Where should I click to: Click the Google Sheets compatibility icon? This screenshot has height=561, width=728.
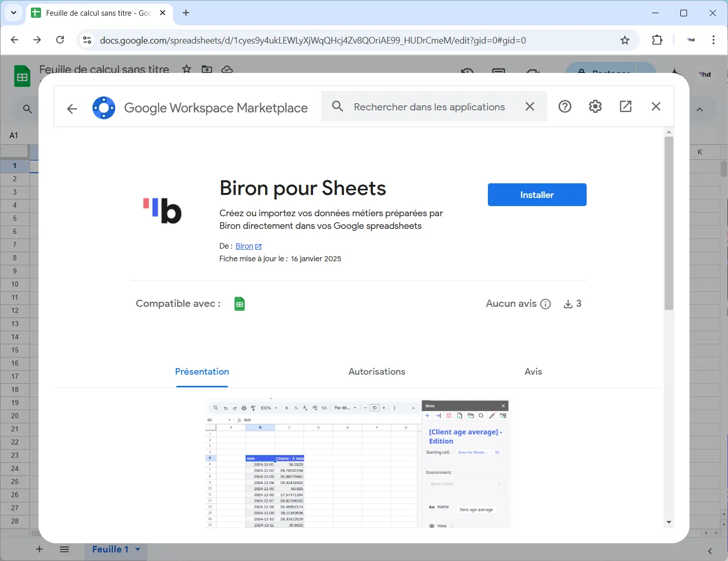[240, 304]
